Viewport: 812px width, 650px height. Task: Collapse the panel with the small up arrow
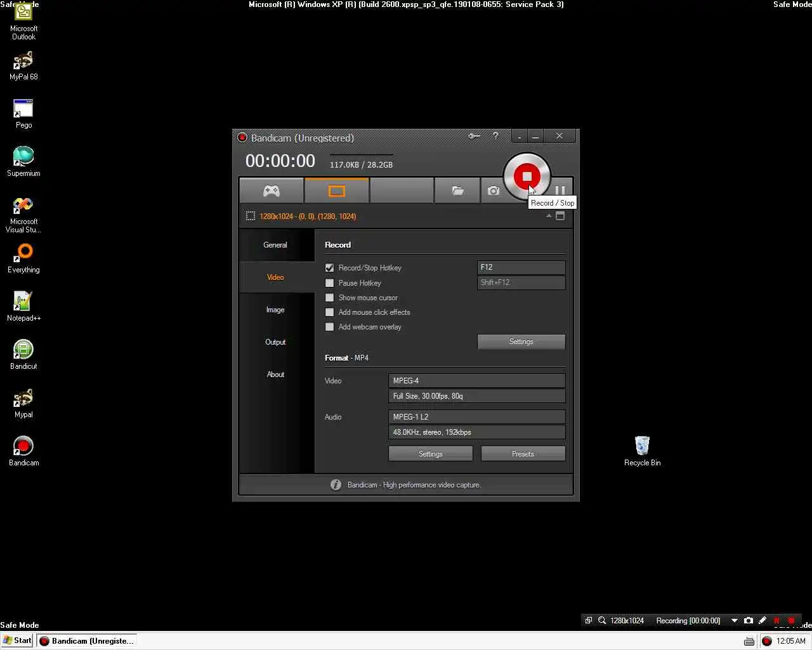[549, 216]
